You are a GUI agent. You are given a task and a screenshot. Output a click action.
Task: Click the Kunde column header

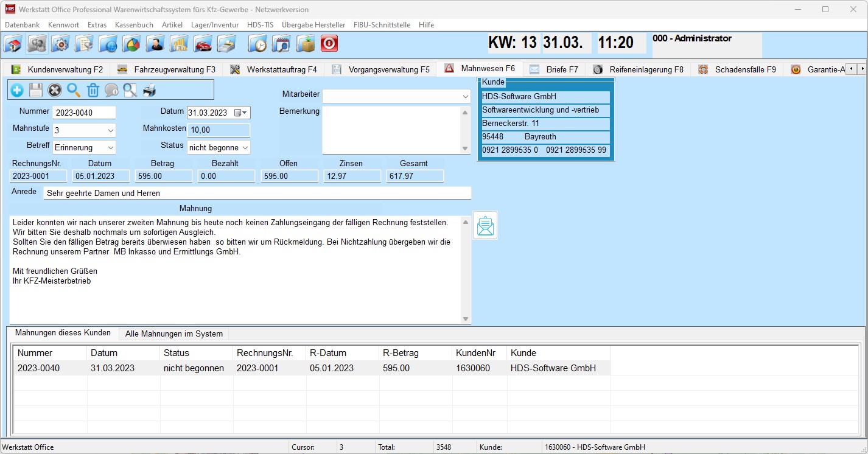pyautogui.click(x=559, y=353)
